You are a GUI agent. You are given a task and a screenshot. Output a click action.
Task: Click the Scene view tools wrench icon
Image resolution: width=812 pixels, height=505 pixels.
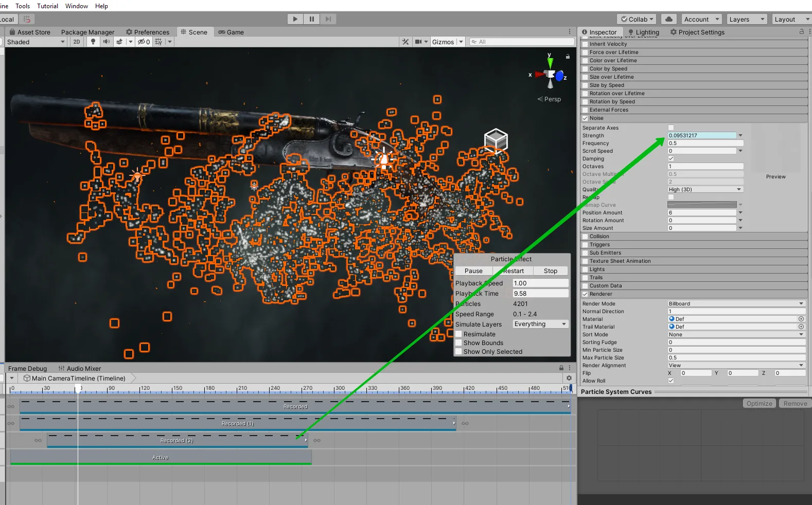pyautogui.click(x=405, y=42)
